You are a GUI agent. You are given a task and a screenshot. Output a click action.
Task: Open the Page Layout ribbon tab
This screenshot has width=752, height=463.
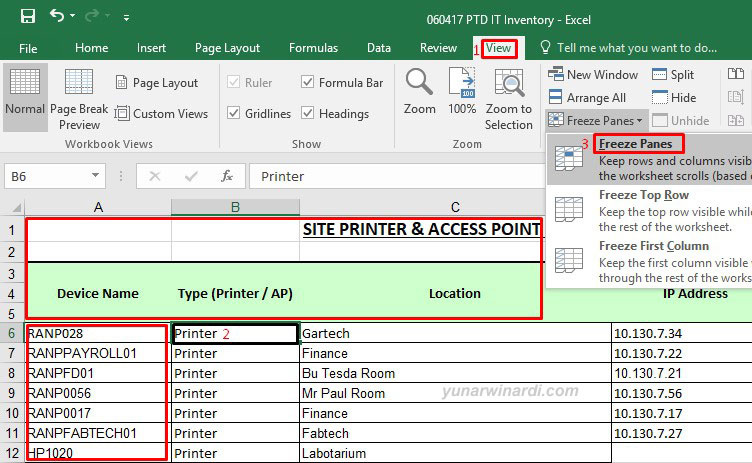pos(227,48)
